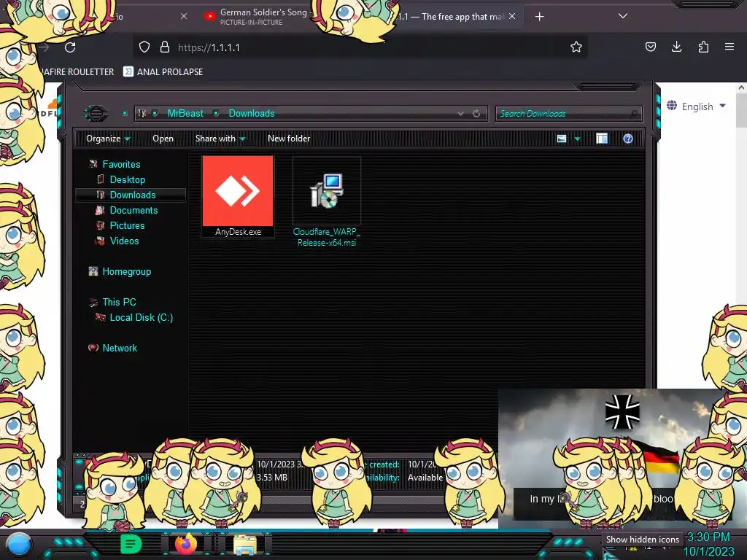747x560 pixels.
Task: Click the padlock site info icon
Action: point(165,47)
